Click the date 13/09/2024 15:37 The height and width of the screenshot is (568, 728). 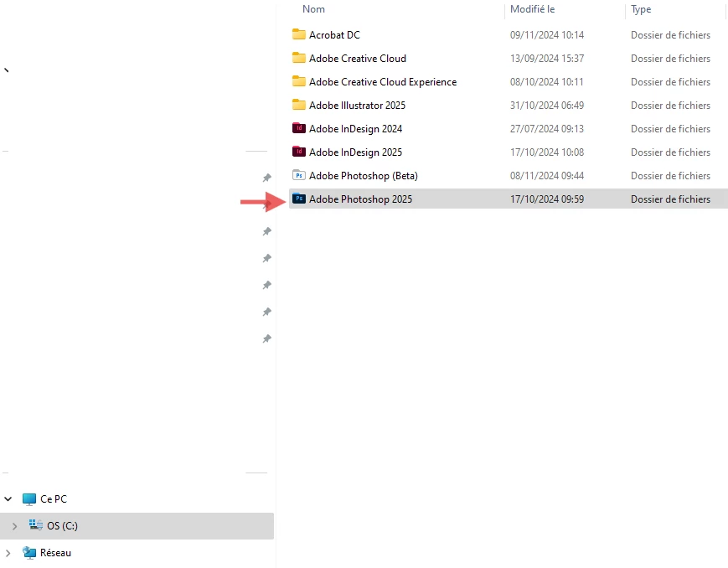tap(546, 58)
